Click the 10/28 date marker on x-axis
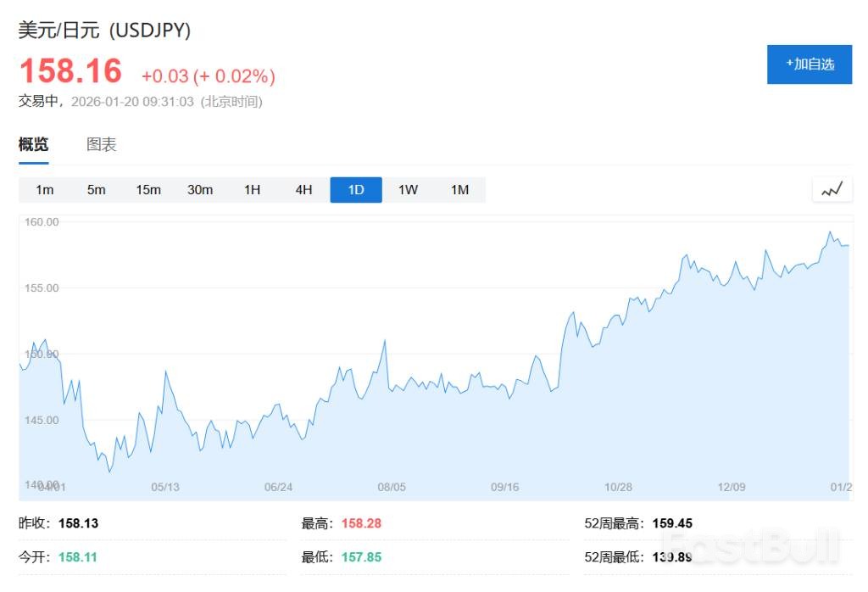 click(x=618, y=487)
